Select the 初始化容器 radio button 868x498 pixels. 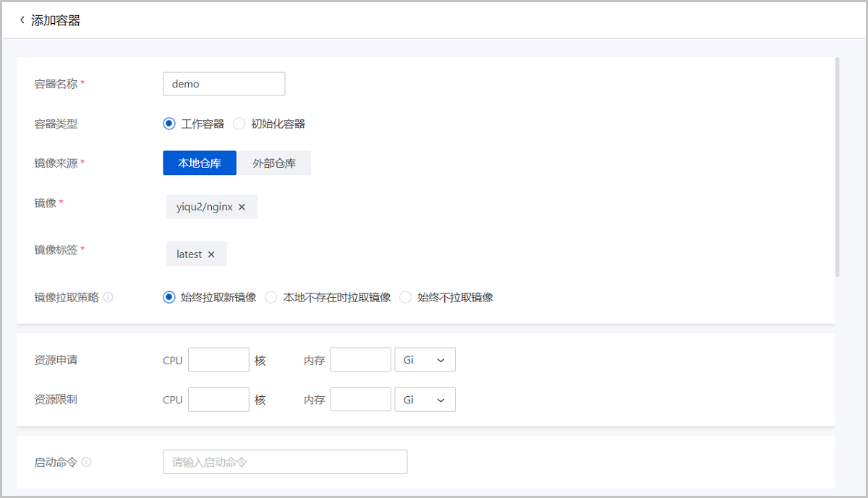(x=239, y=124)
